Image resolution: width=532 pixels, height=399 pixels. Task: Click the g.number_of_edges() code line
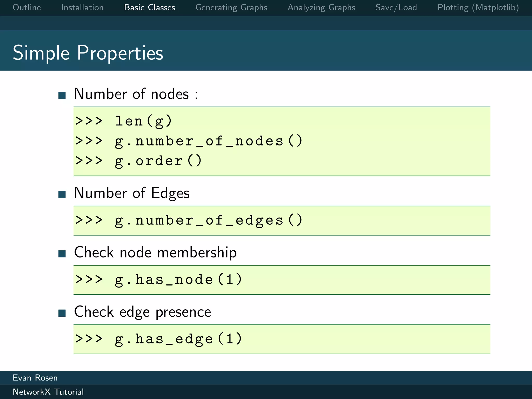tap(189, 220)
